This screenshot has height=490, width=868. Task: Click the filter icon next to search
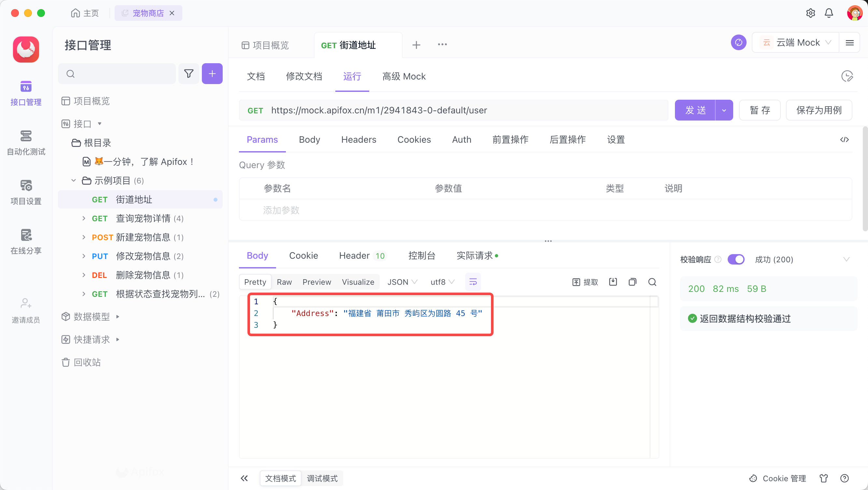189,74
